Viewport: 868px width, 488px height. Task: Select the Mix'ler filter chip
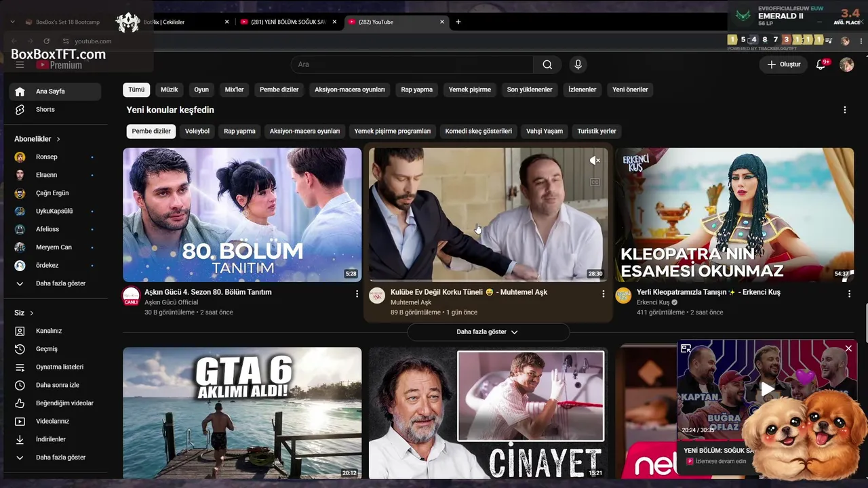[x=234, y=89]
